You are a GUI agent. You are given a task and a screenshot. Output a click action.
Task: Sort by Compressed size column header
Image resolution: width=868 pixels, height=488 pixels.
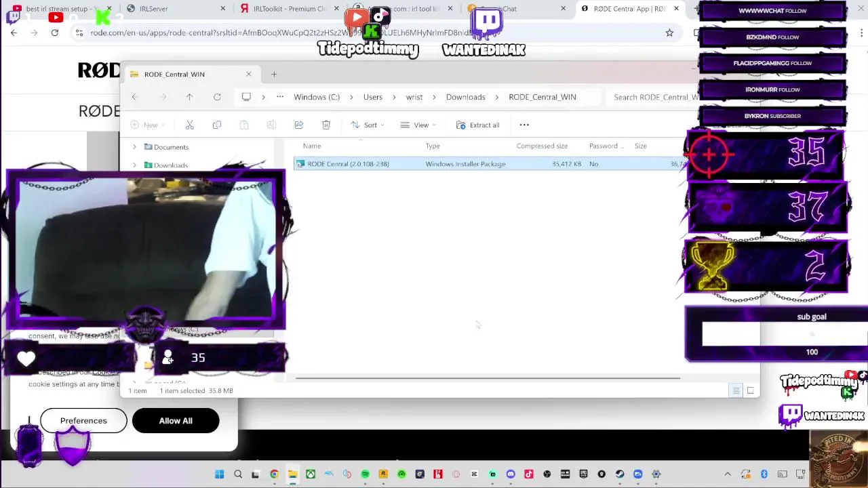tap(542, 146)
